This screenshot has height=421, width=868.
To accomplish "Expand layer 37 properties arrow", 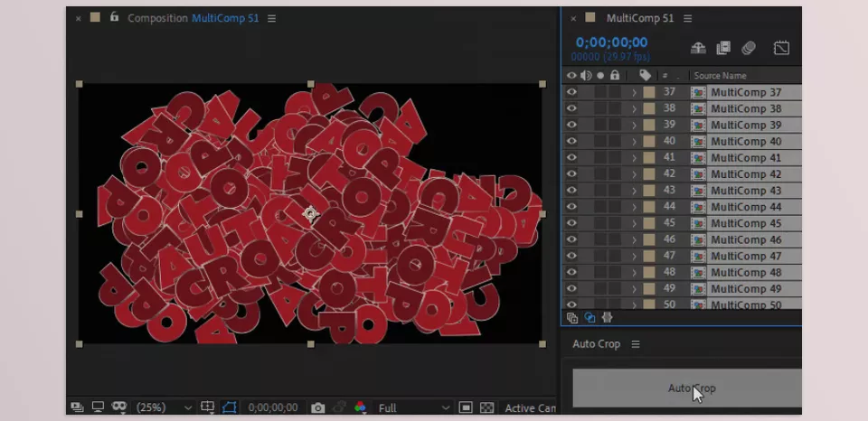I will tap(635, 92).
